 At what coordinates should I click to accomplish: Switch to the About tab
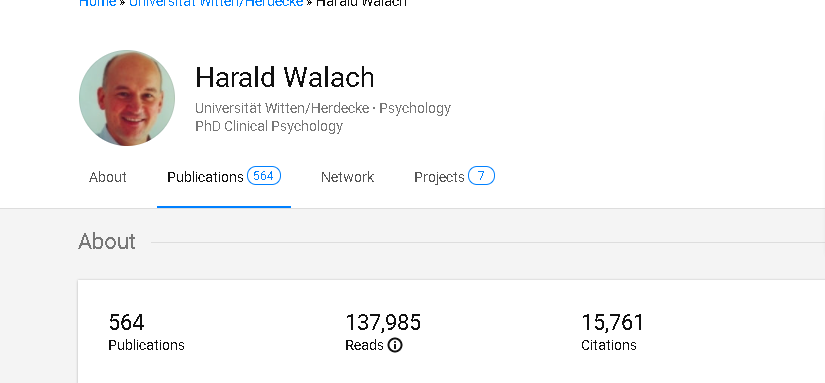point(108,177)
